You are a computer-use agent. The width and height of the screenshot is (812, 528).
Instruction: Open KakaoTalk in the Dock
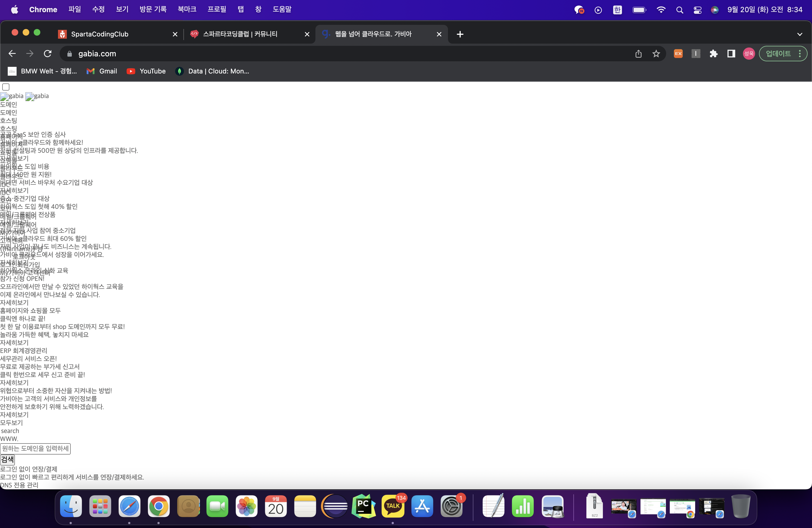pyautogui.click(x=393, y=506)
